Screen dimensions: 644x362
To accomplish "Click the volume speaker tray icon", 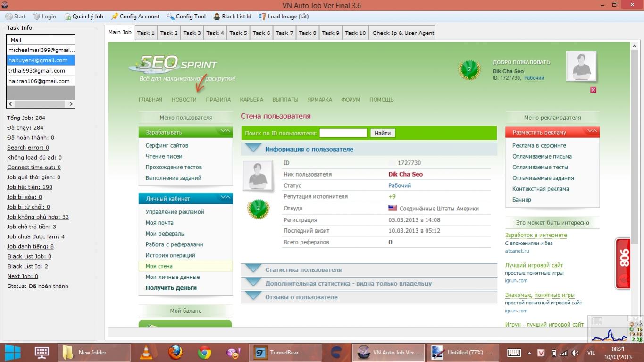I will pos(575,353).
